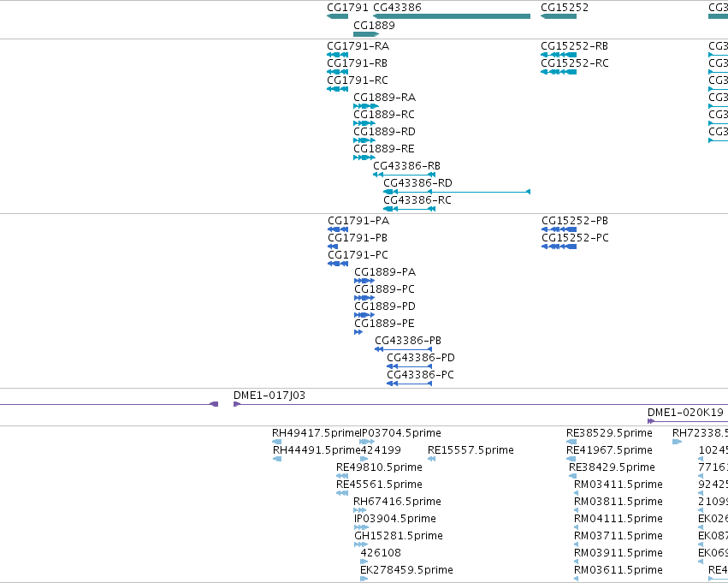This screenshot has width=728, height=583.
Task: Select the RM03411.5prime EST label
Action: [x=619, y=485]
